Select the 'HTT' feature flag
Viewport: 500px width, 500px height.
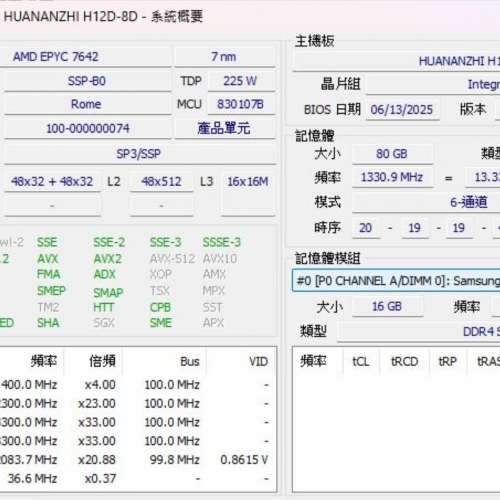pos(104,307)
